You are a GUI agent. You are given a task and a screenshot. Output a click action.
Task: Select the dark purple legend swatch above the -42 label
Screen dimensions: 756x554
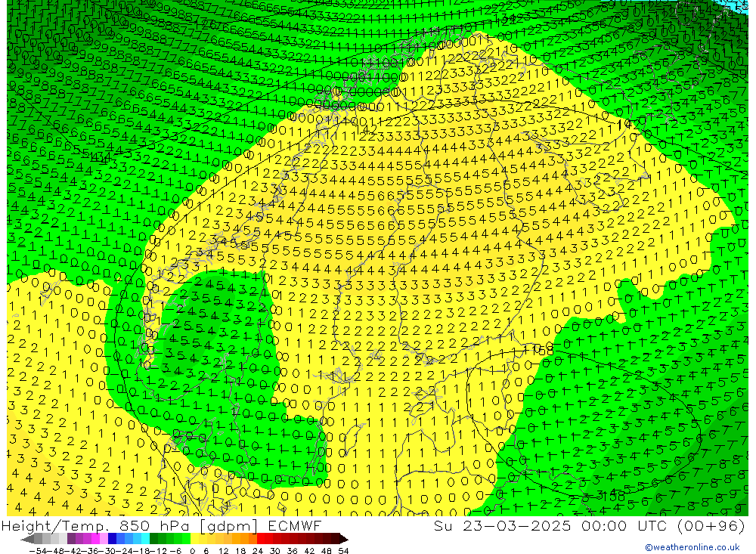[71, 539]
